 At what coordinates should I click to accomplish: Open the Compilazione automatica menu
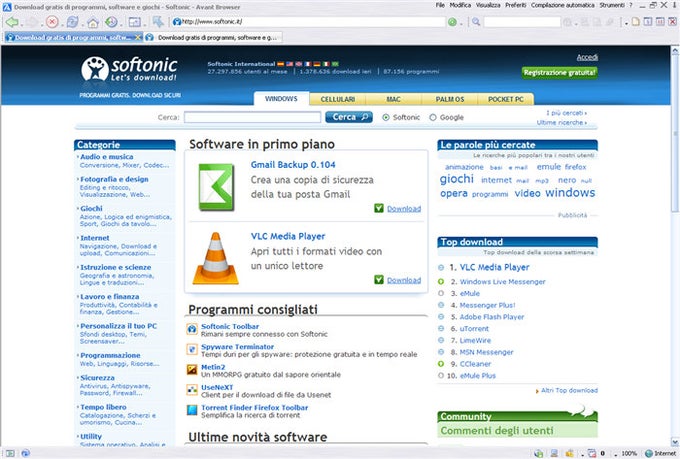click(563, 5)
